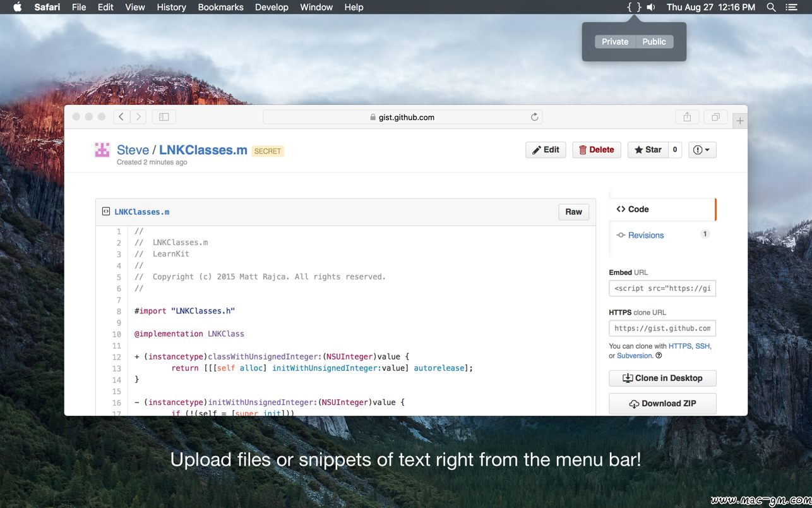Click LNKClasses.m file header link
The height and width of the screenshot is (508, 812).
tap(142, 212)
